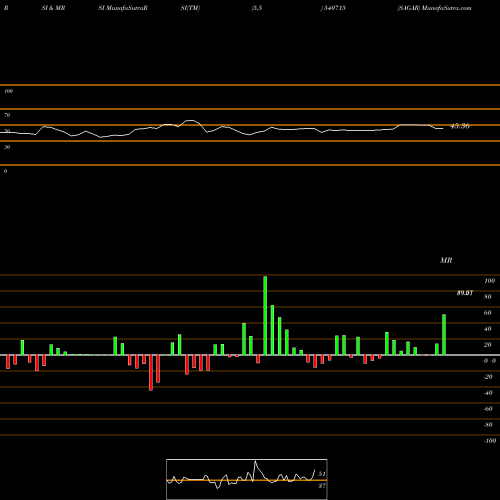The image size is (500, 500).
Task: Click the tallest green bar in MR histogram
Action: 265,315
